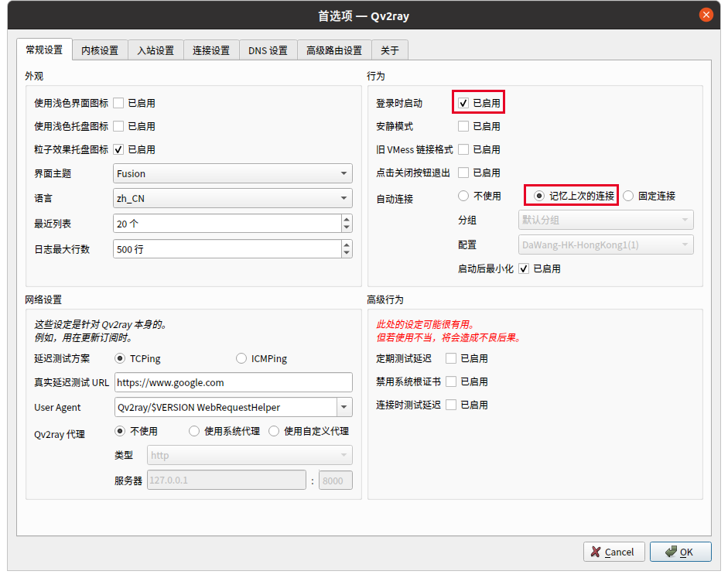Enable 使用浅色托盘图标 checkbox
This screenshot has height=578, width=728.
[119, 126]
